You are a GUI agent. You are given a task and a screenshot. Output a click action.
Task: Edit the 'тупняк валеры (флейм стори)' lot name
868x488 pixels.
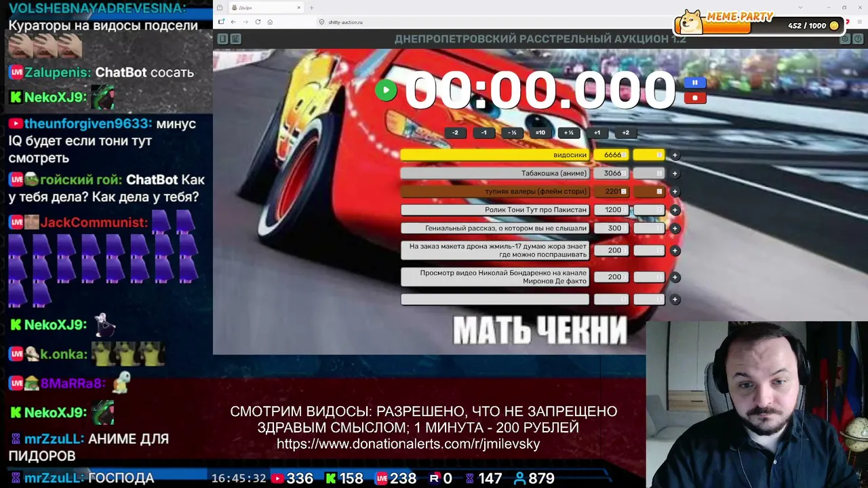click(495, 192)
